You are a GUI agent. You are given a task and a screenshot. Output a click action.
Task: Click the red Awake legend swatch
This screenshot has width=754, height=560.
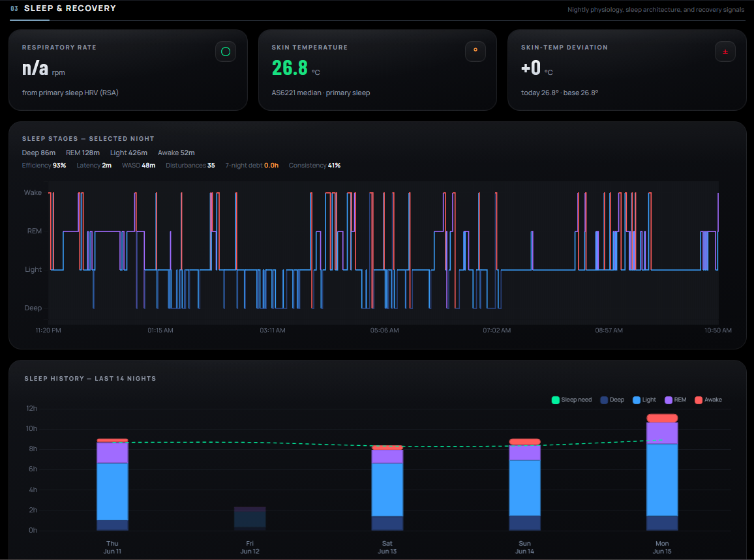[699, 400]
